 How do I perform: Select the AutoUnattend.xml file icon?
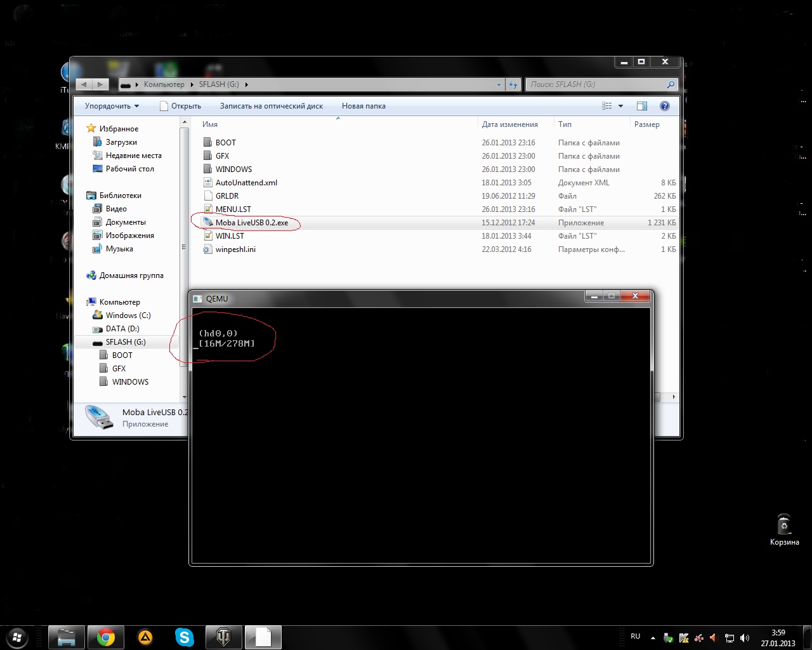pyautogui.click(x=207, y=182)
